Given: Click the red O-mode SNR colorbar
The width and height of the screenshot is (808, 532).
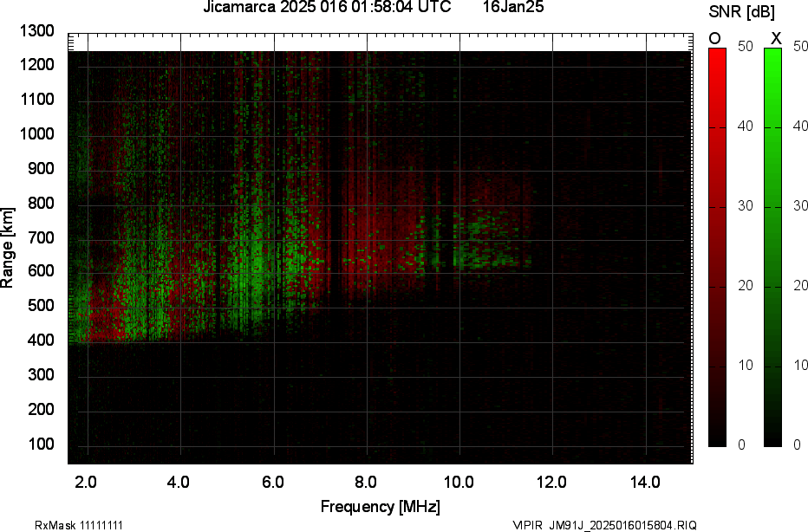Looking at the screenshot, I should click(717, 247).
